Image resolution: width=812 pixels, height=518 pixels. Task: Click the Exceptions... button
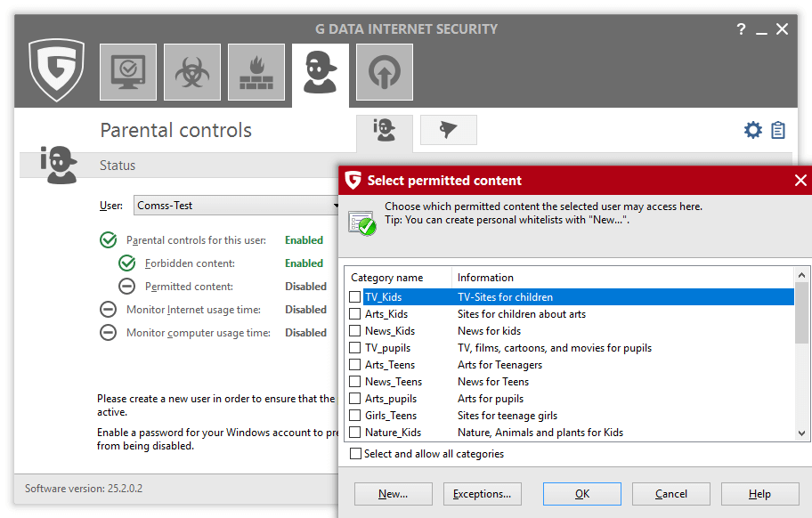(x=482, y=494)
